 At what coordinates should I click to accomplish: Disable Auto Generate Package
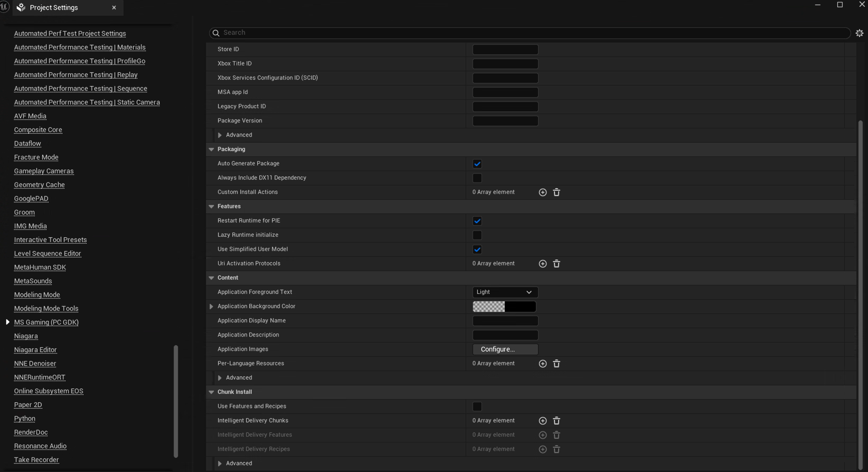[x=477, y=164]
